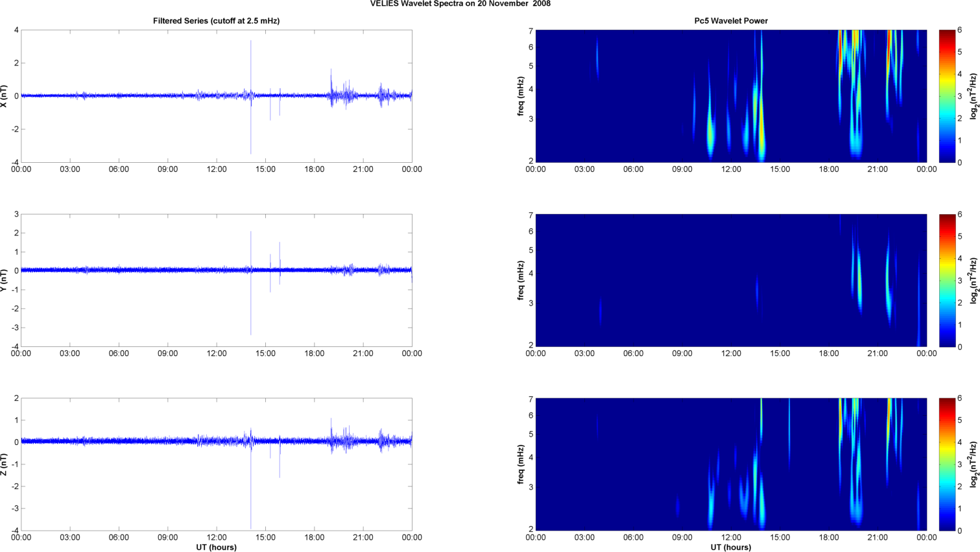
Task: Click the colorbar beside the middle wavelet plot
Action: click(x=947, y=280)
